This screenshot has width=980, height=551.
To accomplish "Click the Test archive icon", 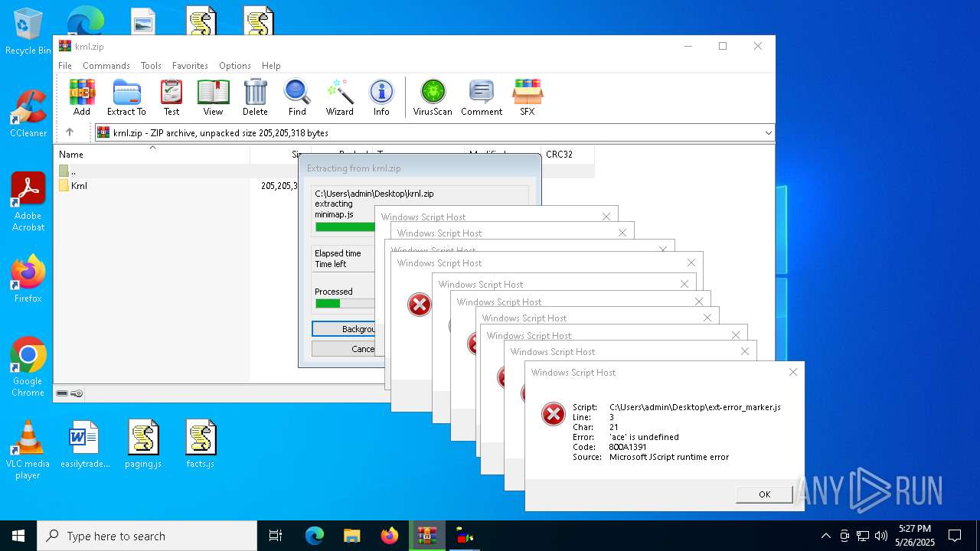I will (x=171, y=97).
